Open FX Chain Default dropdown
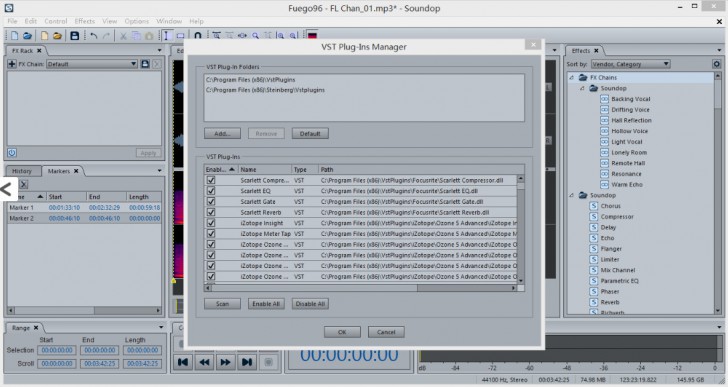 [92, 64]
